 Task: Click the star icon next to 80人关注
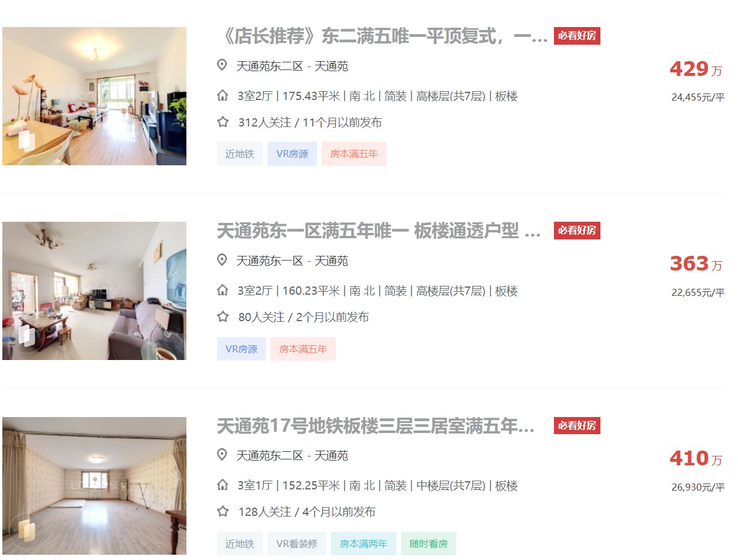tap(222, 316)
